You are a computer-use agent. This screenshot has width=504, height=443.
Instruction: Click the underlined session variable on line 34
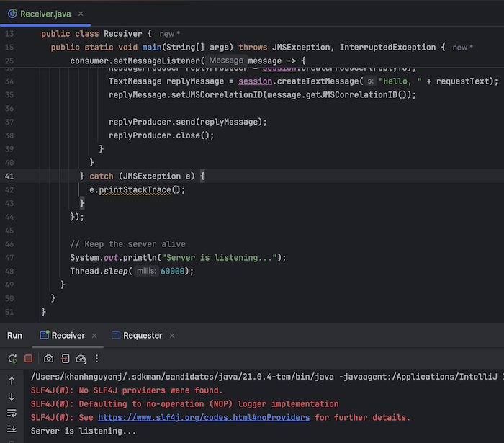(255, 81)
